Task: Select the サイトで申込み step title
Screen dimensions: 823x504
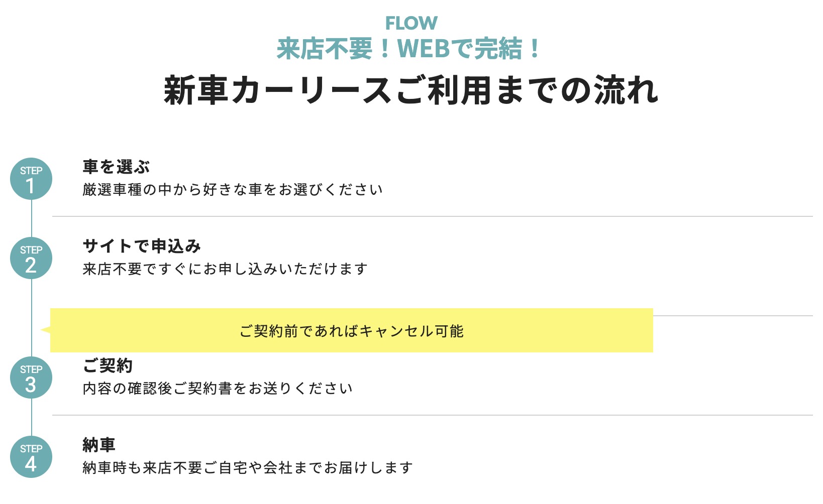Action: pos(142,246)
